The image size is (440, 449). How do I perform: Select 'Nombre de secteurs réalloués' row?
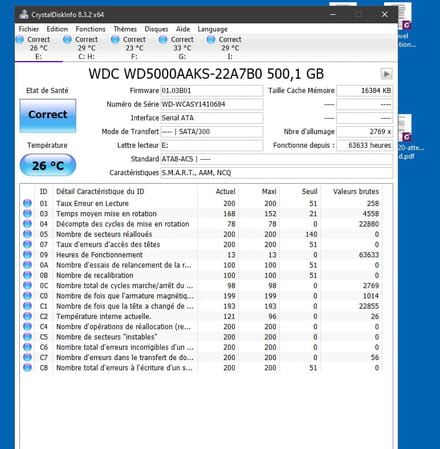tap(202, 234)
